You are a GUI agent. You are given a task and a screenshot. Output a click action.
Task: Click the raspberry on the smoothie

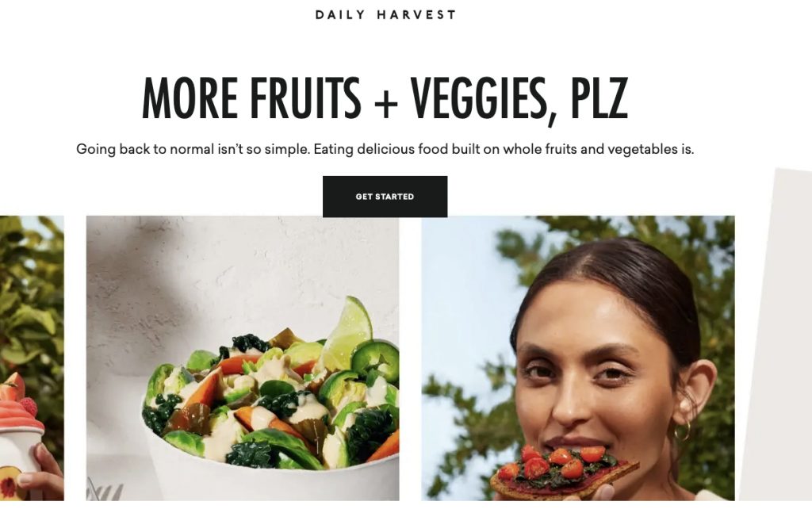pos(29,407)
